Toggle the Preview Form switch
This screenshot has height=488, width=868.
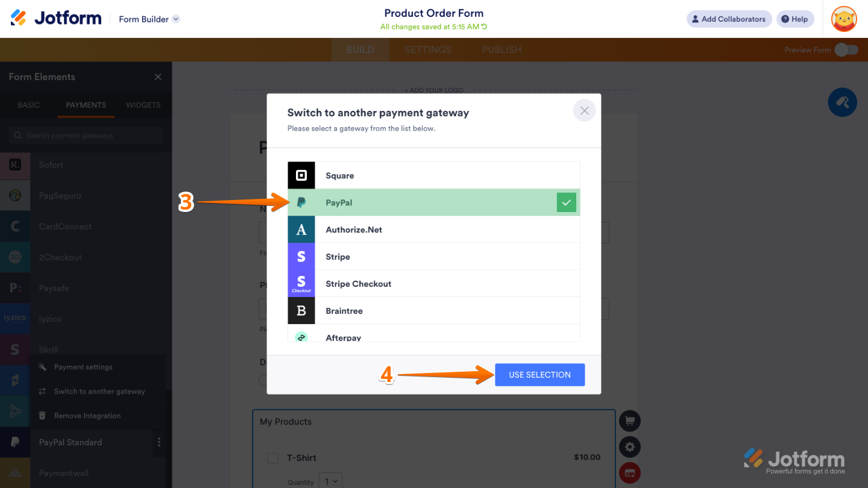pos(846,50)
